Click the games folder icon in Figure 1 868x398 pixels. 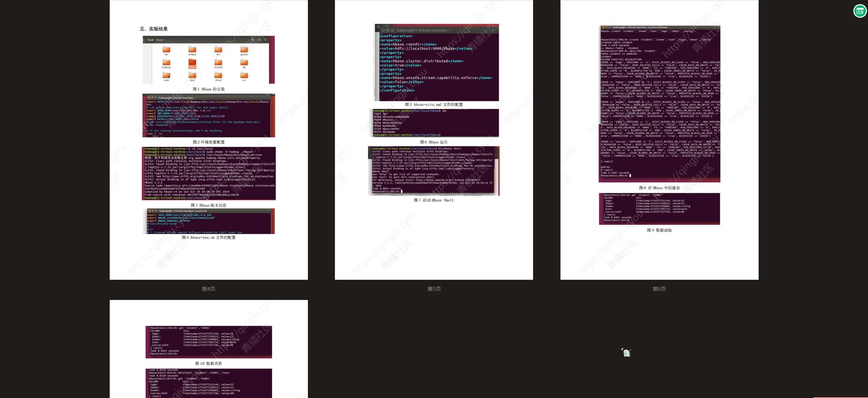244,50
